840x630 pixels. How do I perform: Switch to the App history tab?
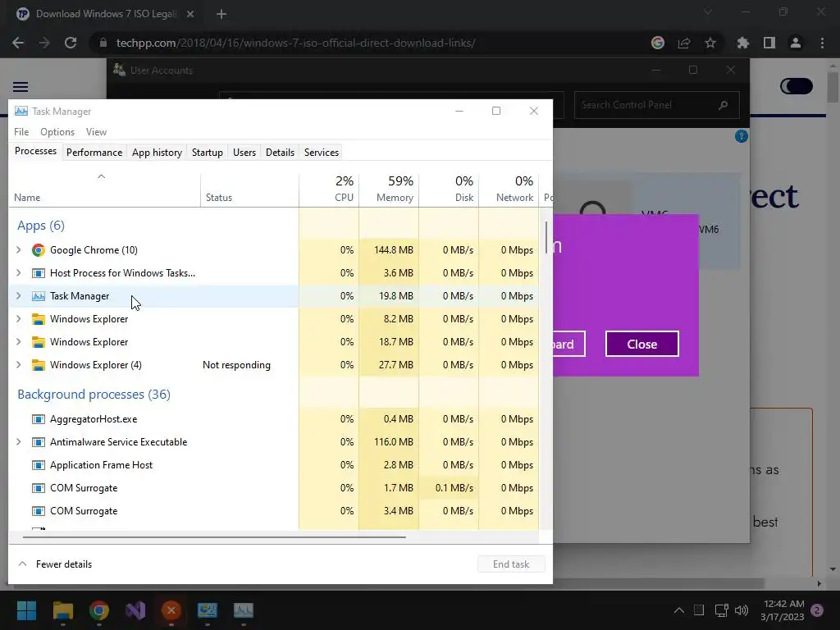coord(157,152)
